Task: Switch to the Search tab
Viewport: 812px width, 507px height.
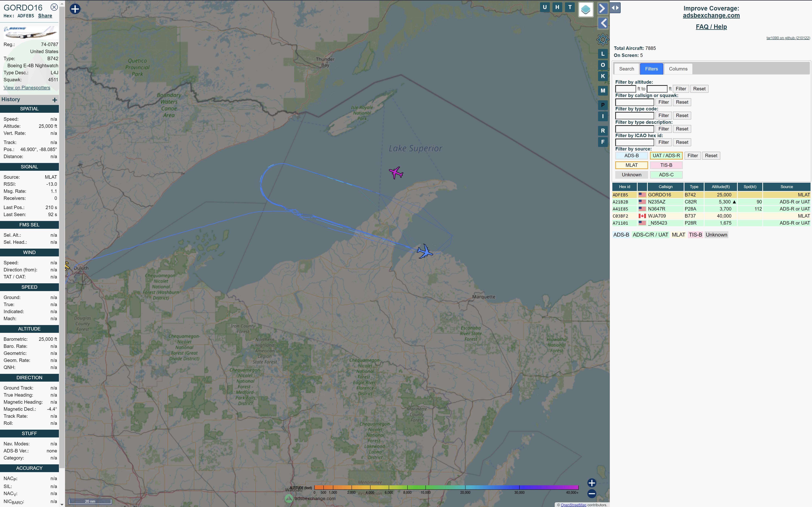Action: 626,69
